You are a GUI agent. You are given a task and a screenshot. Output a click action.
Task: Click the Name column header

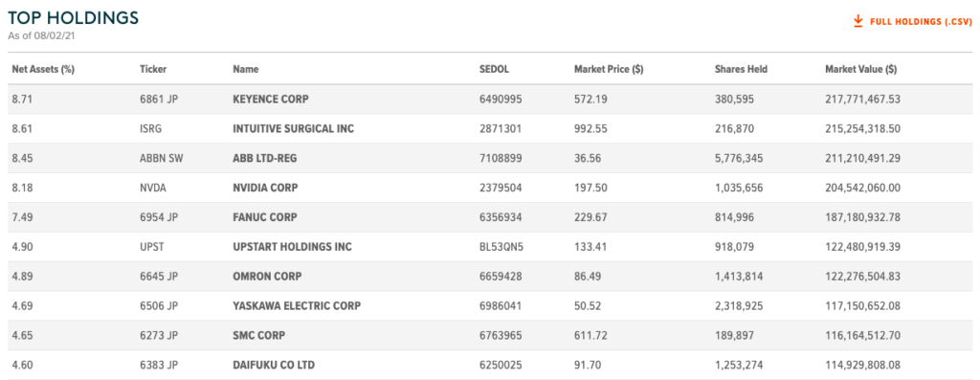point(245,69)
